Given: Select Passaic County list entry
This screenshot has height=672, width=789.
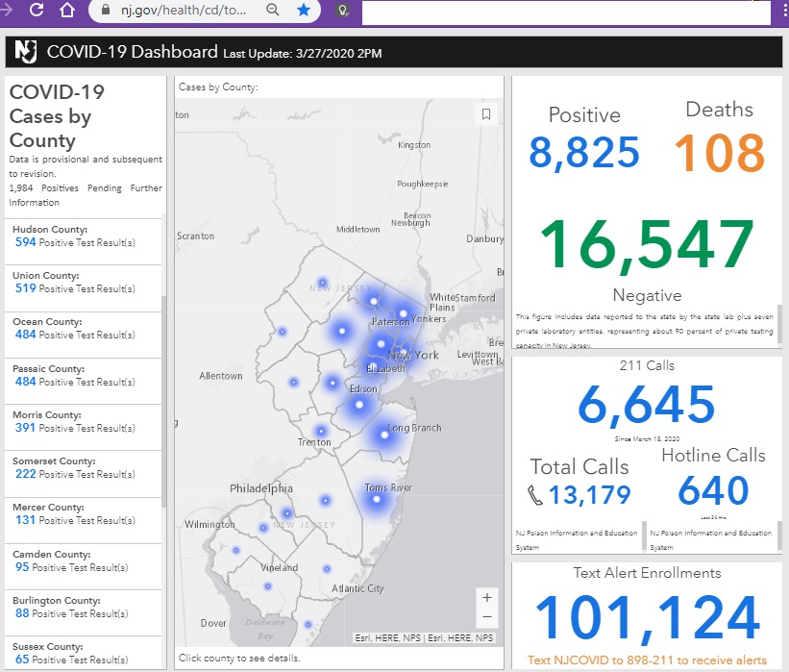Looking at the screenshot, I should [x=84, y=381].
